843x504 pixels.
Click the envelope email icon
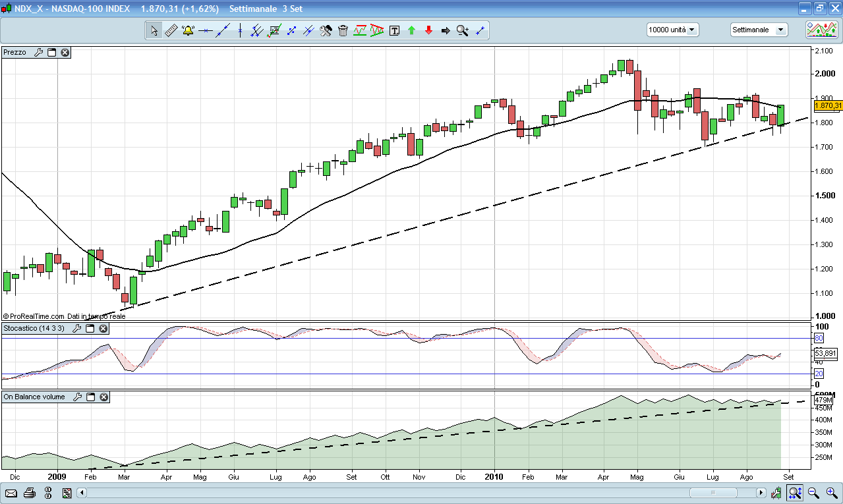(x=11, y=493)
